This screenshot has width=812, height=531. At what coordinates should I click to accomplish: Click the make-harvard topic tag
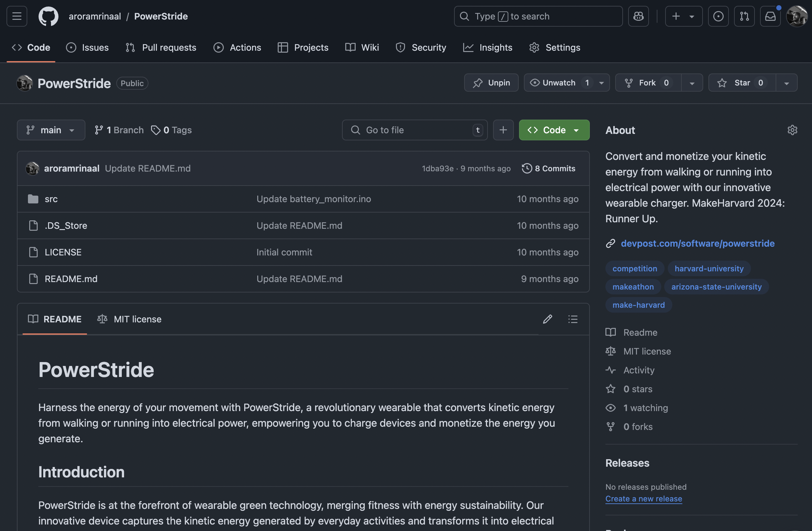(x=638, y=305)
